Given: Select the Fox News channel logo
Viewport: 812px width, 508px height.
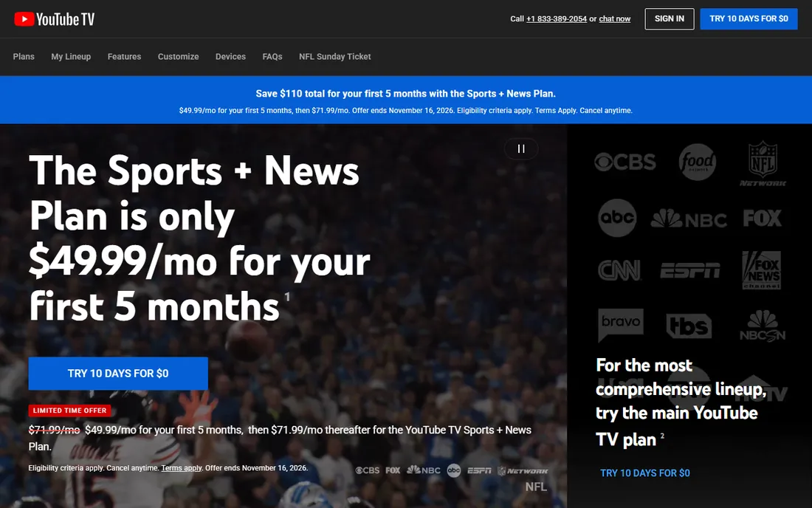Looking at the screenshot, I should point(761,270).
